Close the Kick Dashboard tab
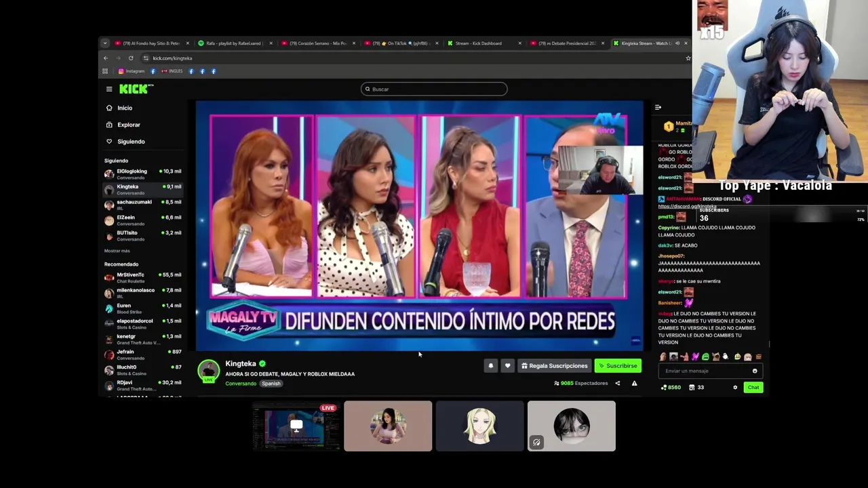Viewport: 868px width, 488px height. point(520,43)
